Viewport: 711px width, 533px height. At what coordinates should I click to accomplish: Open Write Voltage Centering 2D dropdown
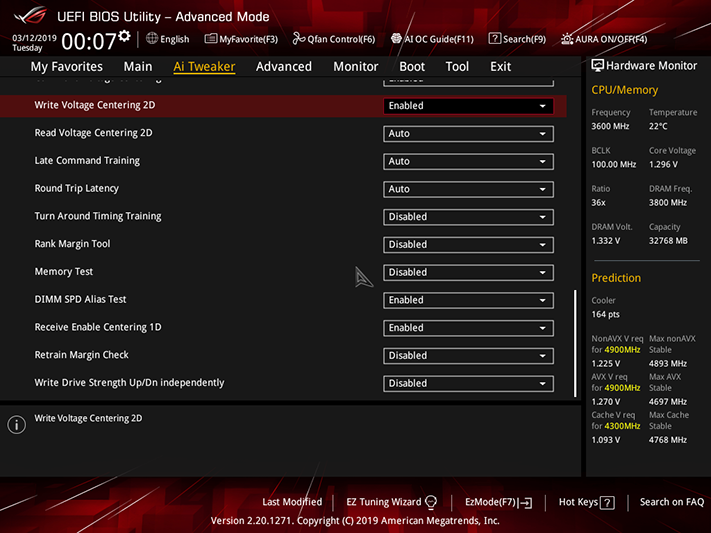coord(468,106)
